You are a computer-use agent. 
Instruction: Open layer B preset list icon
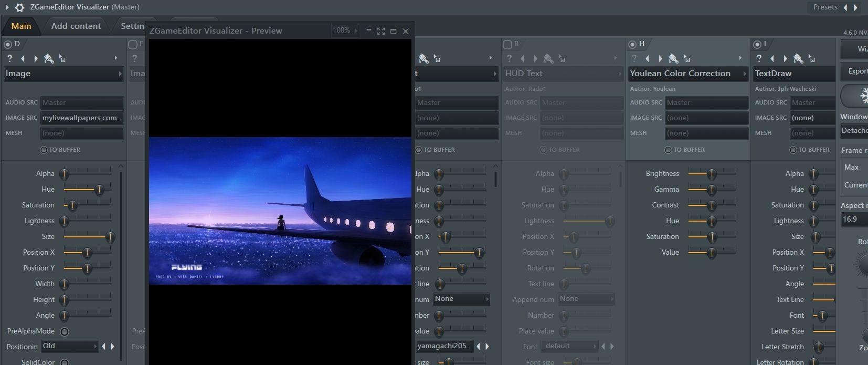(x=562, y=58)
